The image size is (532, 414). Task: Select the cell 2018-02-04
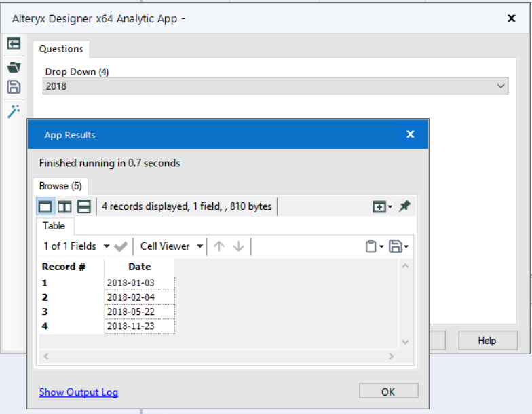pyautogui.click(x=140, y=297)
